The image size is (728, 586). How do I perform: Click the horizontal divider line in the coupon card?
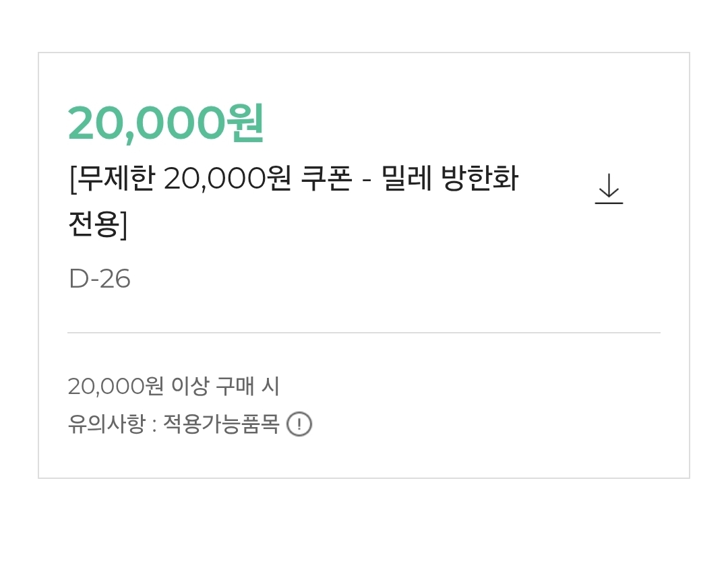click(364, 333)
